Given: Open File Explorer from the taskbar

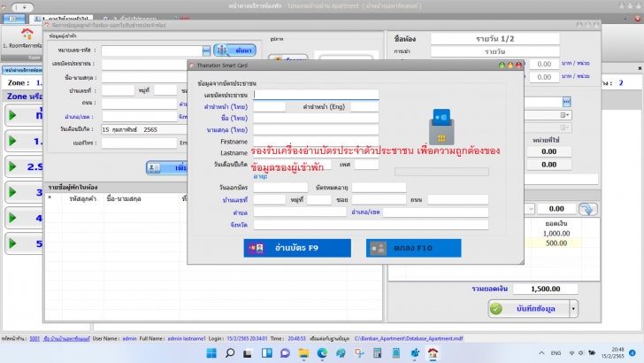Looking at the screenshot, I should pos(303,353).
